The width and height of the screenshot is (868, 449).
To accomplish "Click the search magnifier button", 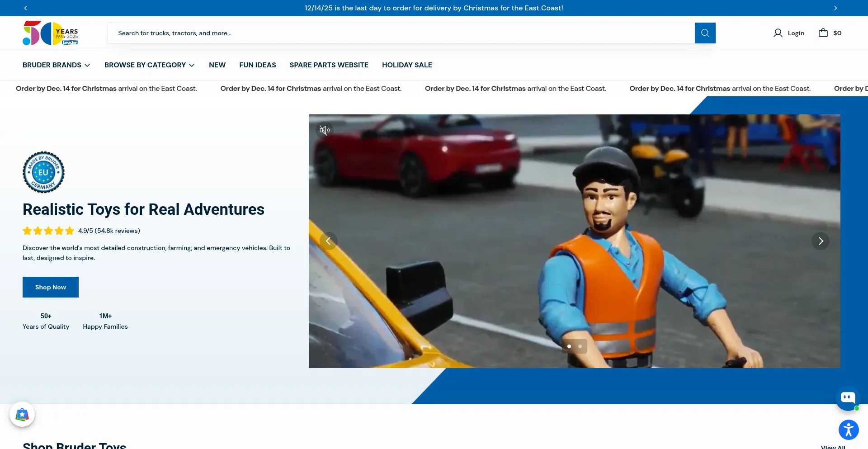I will (705, 33).
